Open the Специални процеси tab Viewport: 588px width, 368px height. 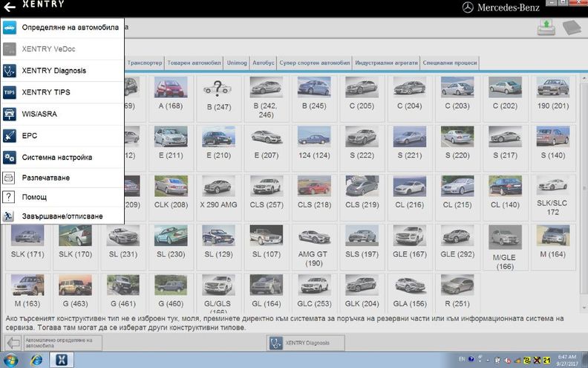(450, 62)
